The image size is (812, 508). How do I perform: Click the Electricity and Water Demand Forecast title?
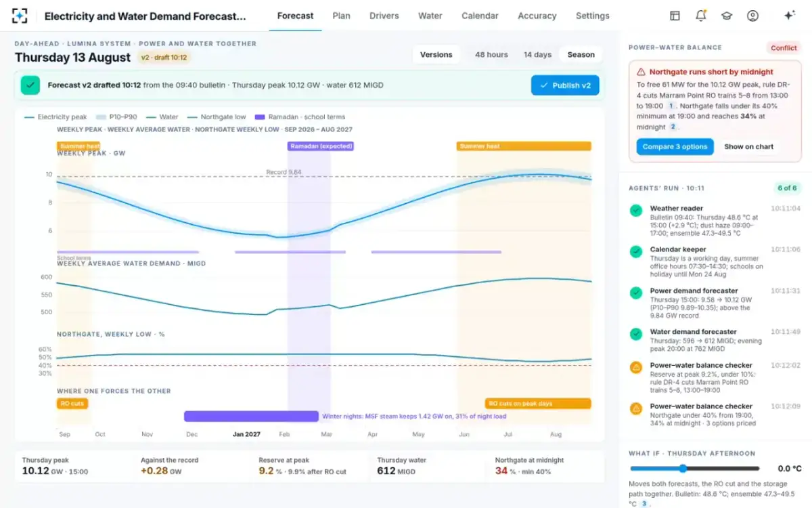tap(145, 16)
